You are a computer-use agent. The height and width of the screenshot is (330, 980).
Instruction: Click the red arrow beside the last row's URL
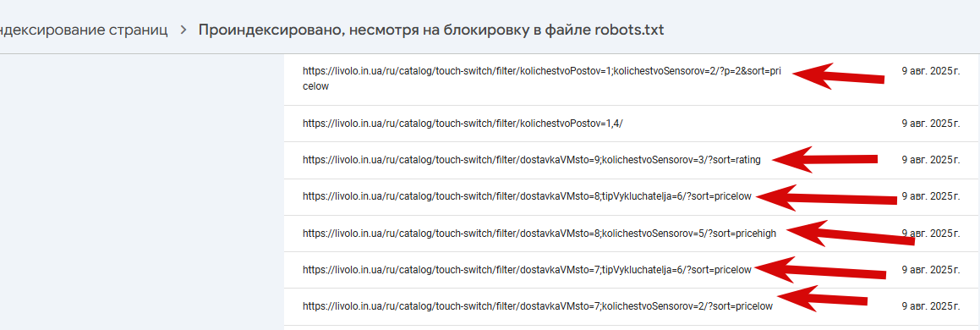(822, 299)
